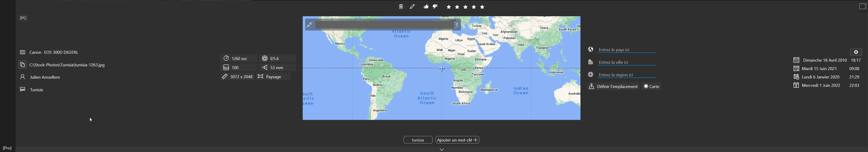The height and width of the screenshot is (152, 868).
Task: Give the photo a thumbs up
Action: coord(426,7)
